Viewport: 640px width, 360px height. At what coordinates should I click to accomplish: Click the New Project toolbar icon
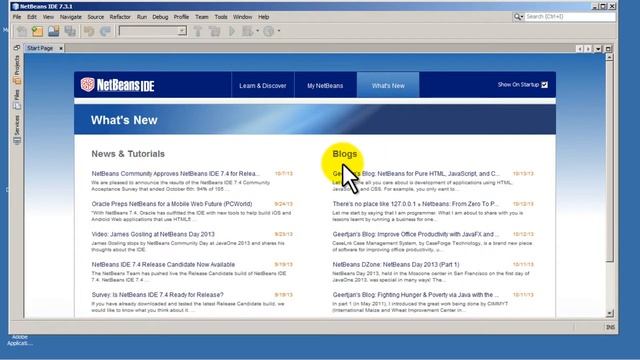click(38, 31)
